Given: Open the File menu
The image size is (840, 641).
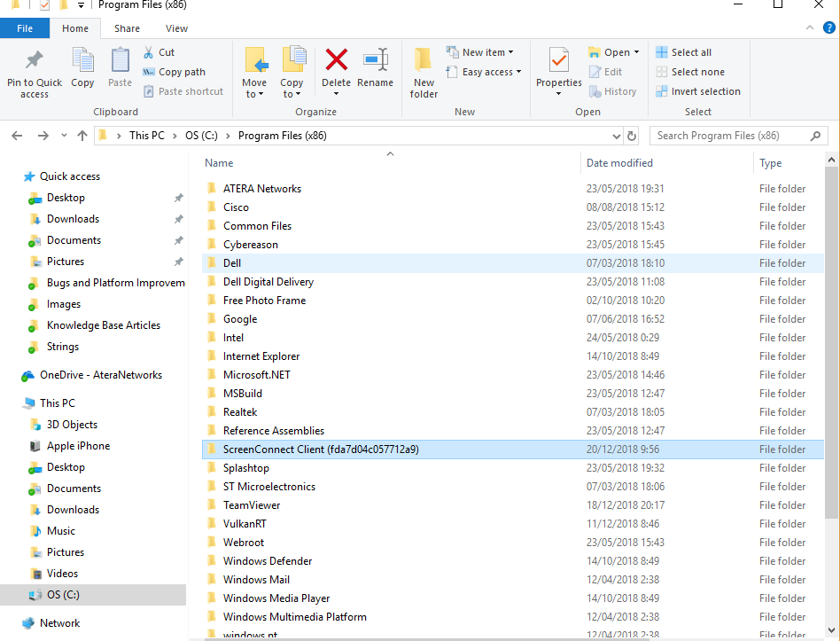Looking at the screenshot, I should pos(25,27).
